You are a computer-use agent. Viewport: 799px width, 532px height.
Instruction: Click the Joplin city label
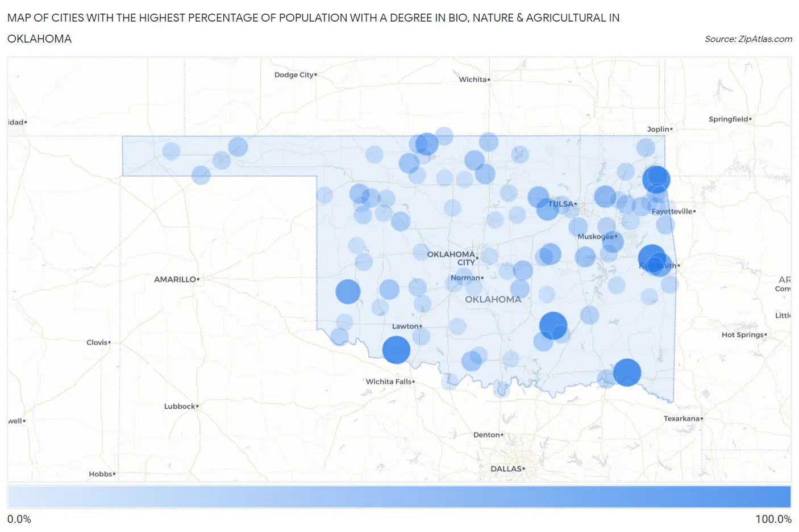[658, 129]
